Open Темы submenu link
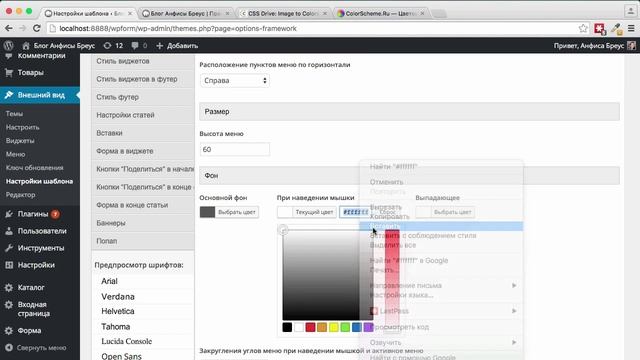Viewport: 640px width, 360px height. 14,114
